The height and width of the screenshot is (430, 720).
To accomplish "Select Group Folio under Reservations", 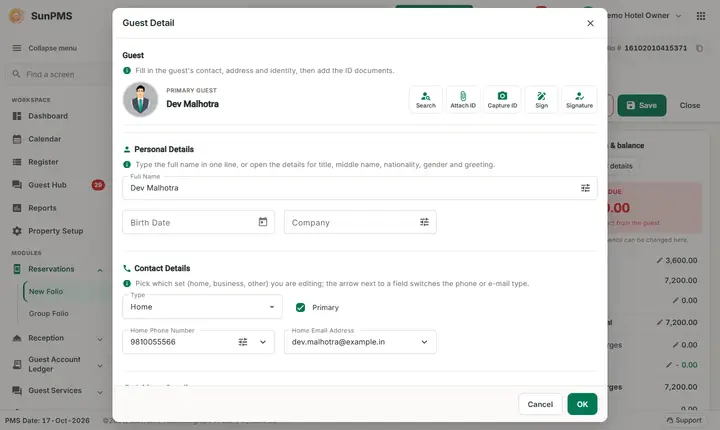I will click(x=49, y=313).
